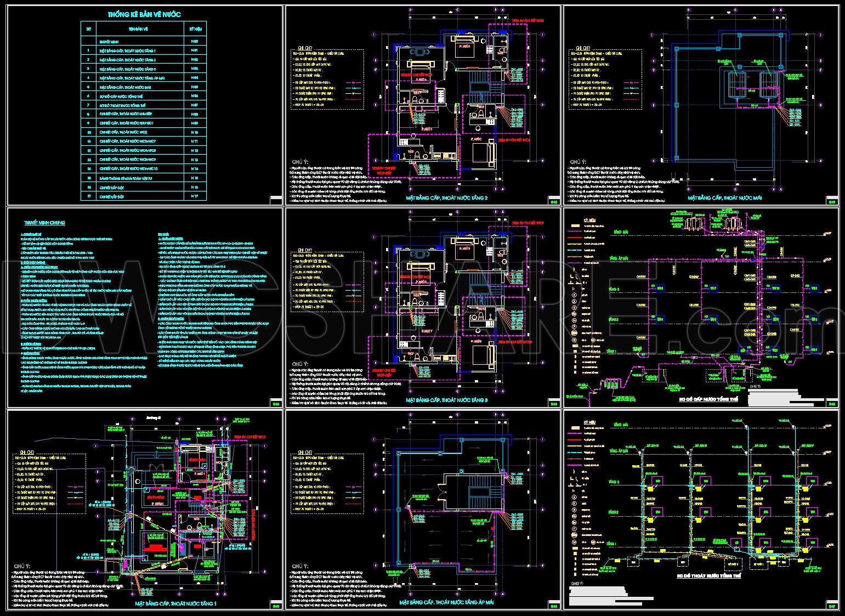Click the GHI CHÚ heading on the Tầng 3 plan
Image resolution: width=845 pixels, height=616 pixels.
304,249
